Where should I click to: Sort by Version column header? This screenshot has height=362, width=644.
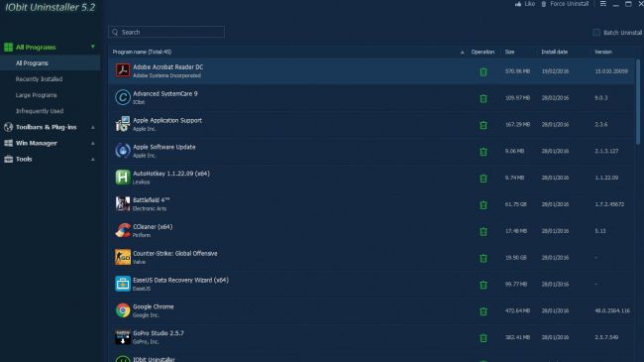click(x=603, y=52)
